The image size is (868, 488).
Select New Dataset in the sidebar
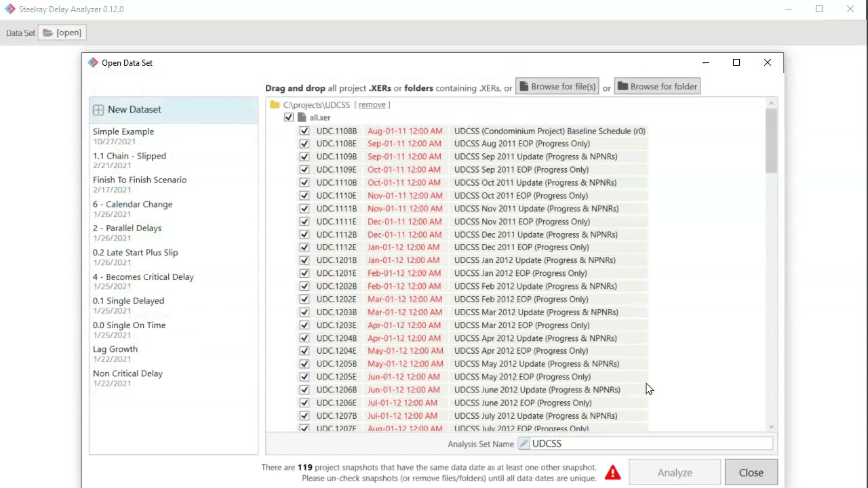(x=174, y=110)
